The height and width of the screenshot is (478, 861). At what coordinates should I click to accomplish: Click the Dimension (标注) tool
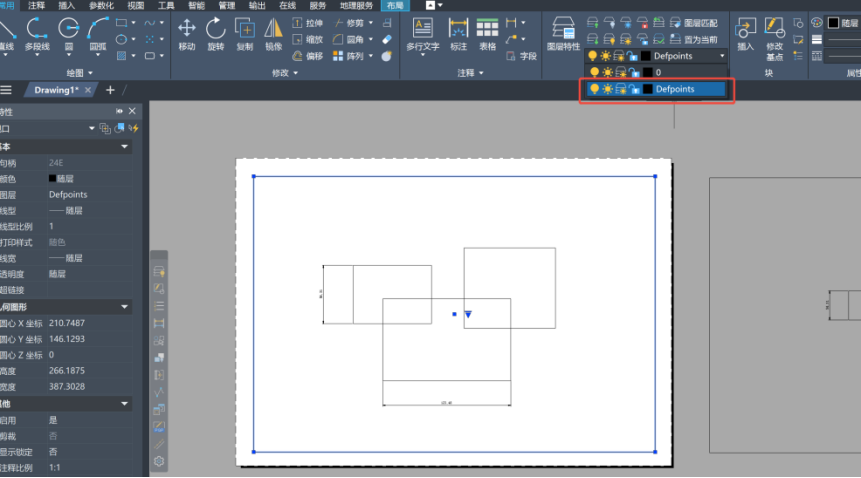click(458, 35)
